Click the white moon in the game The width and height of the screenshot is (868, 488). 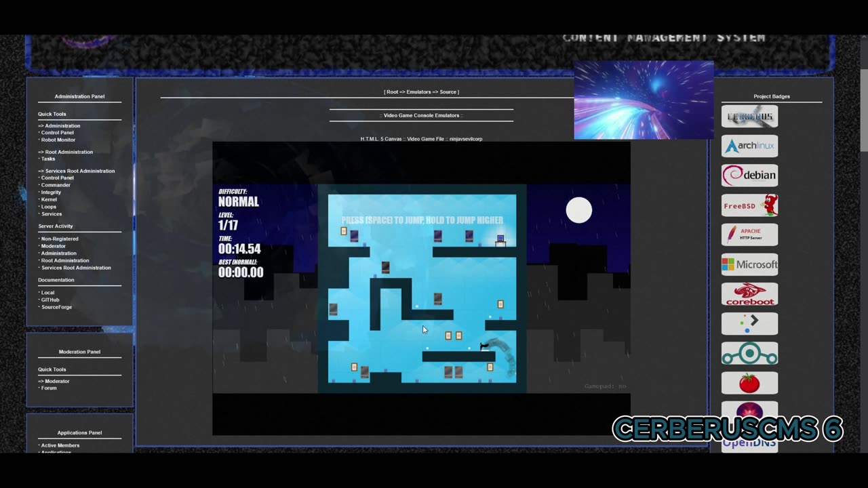[x=579, y=210]
